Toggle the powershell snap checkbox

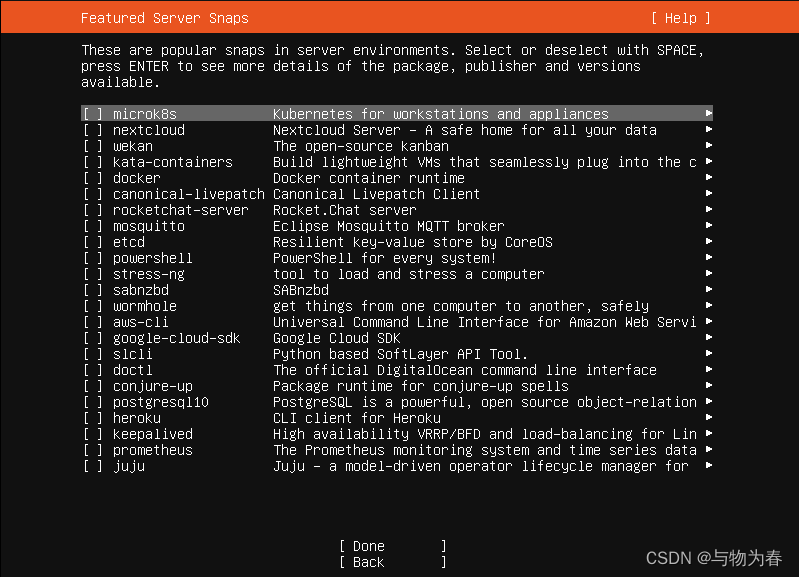[x=93, y=258]
